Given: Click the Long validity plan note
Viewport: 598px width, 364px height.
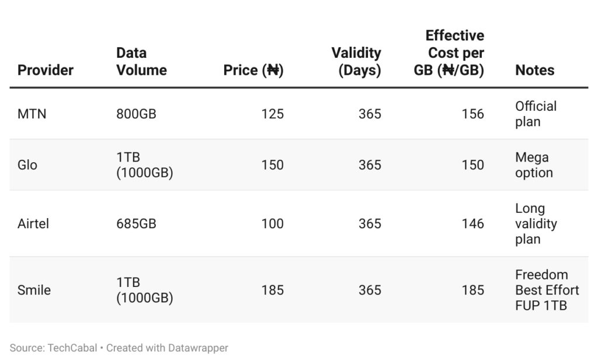Looking at the screenshot, I should [536, 223].
